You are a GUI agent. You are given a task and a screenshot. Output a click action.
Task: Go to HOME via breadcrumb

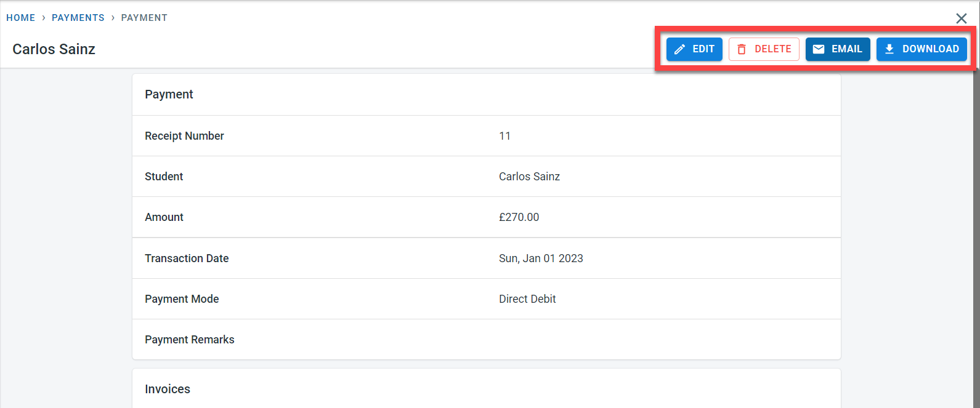pyautogui.click(x=21, y=18)
